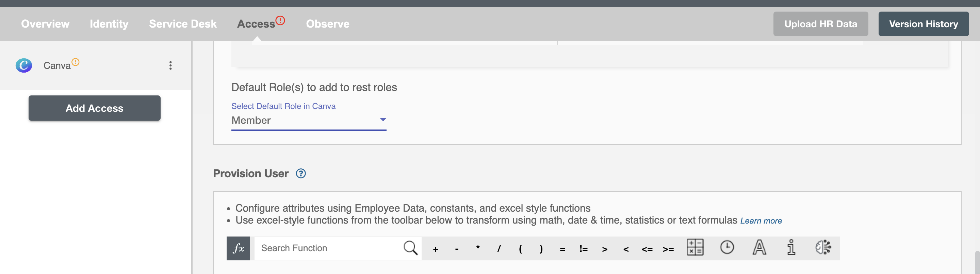Click the red alert icon on Access tab
The image size is (980, 274).
pos(280,20)
